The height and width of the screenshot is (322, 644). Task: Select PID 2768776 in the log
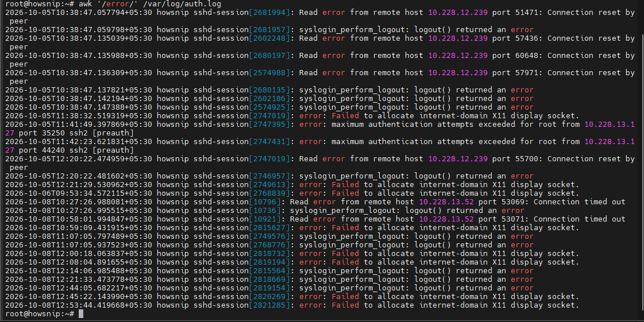point(269,245)
